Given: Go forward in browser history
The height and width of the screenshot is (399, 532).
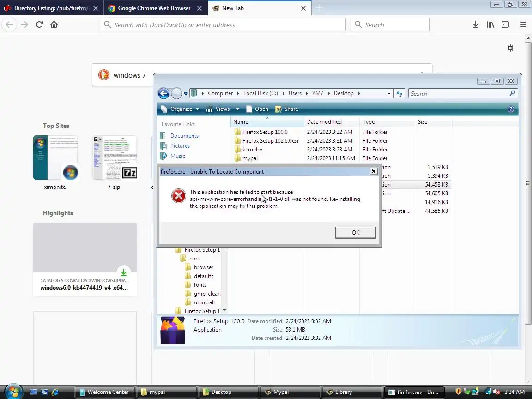Looking at the screenshot, I should 24,24.
